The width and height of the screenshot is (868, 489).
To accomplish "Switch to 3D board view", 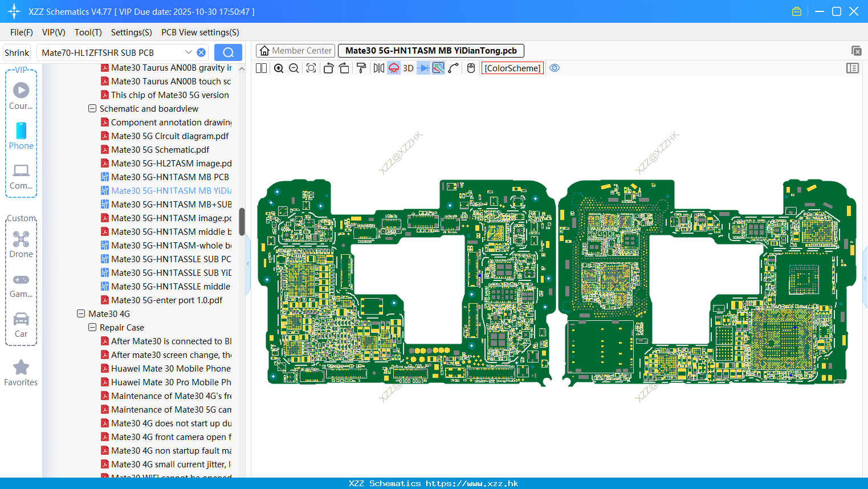I will pyautogui.click(x=408, y=68).
